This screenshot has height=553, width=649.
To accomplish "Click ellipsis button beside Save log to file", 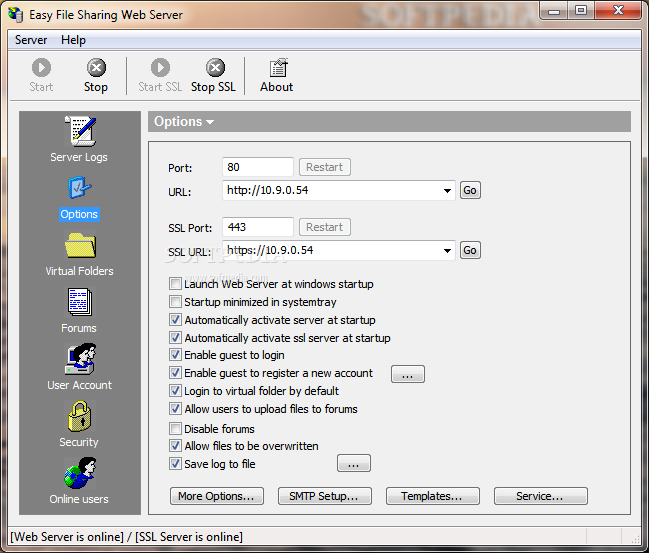I will click(x=353, y=463).
